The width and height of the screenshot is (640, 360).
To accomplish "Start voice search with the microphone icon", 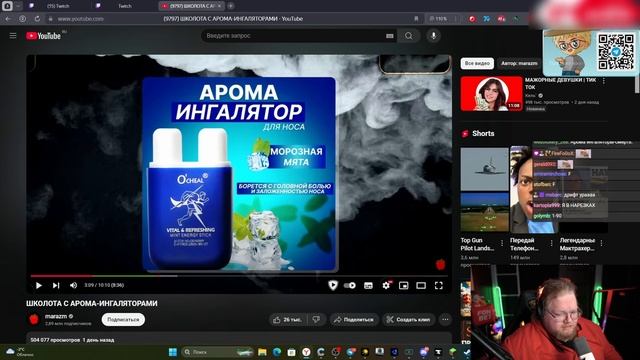I will pyautogui.click(x=433, y=36).
